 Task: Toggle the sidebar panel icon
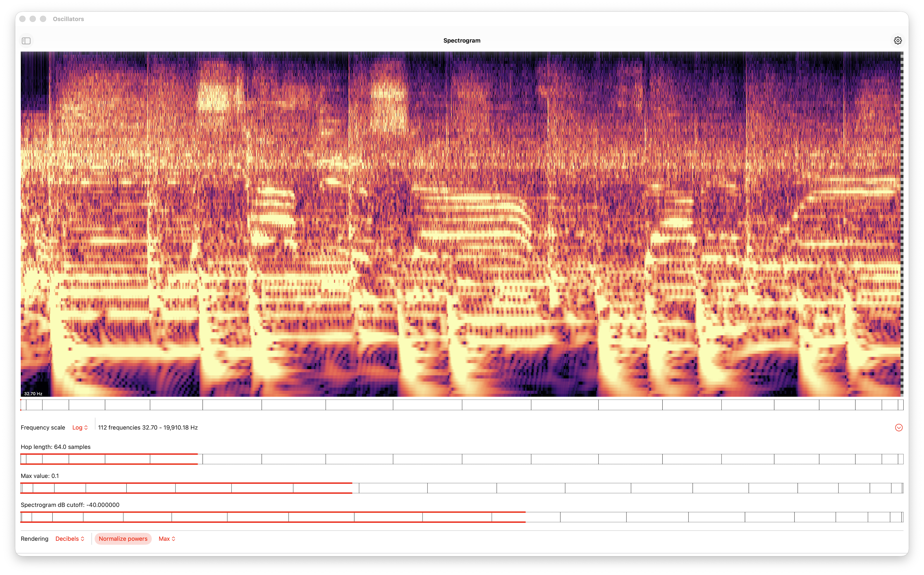point(26,41)
